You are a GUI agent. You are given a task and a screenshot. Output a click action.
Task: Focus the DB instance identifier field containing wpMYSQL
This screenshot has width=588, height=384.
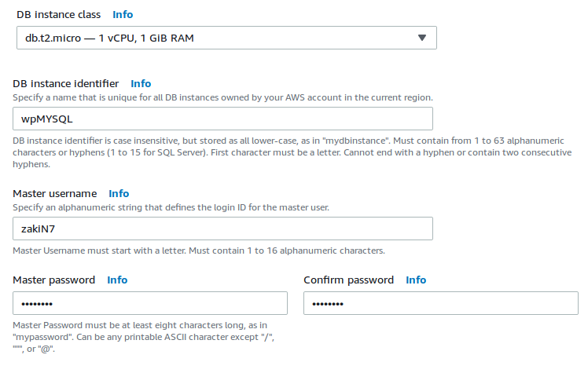pos(223,119)
